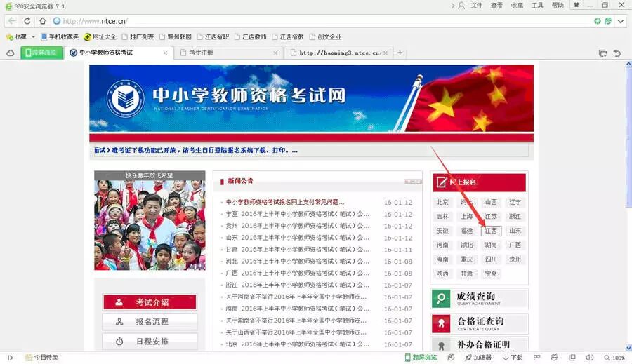632x364 pixels.
Task: Click the green 跨屏浏览 tab button
Action: coord(42,53)
